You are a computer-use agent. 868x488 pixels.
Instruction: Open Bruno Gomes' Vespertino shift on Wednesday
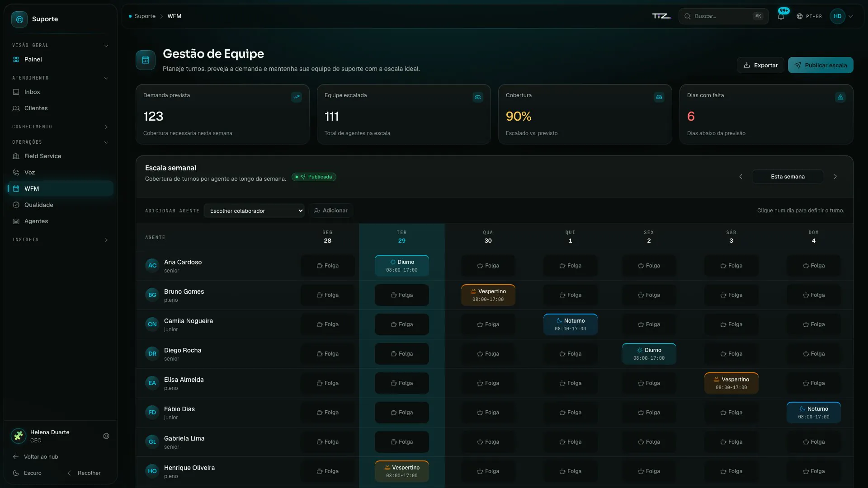click(488, 295)
